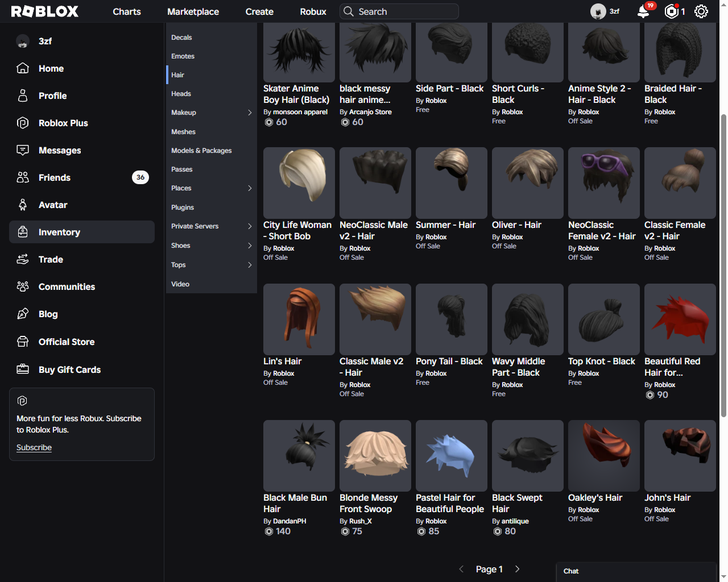Open Beautiful Red Hair thumbnail

[680, 319]
